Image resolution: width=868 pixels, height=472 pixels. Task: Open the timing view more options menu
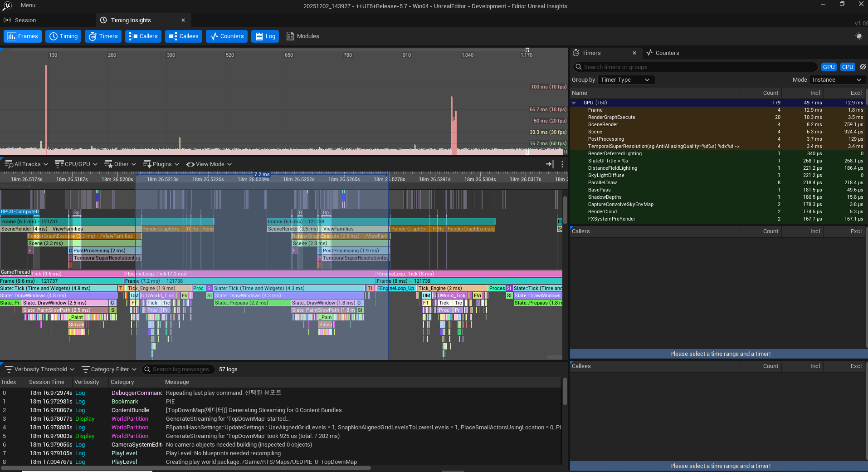pyautogui.click(x=562, y=164)
